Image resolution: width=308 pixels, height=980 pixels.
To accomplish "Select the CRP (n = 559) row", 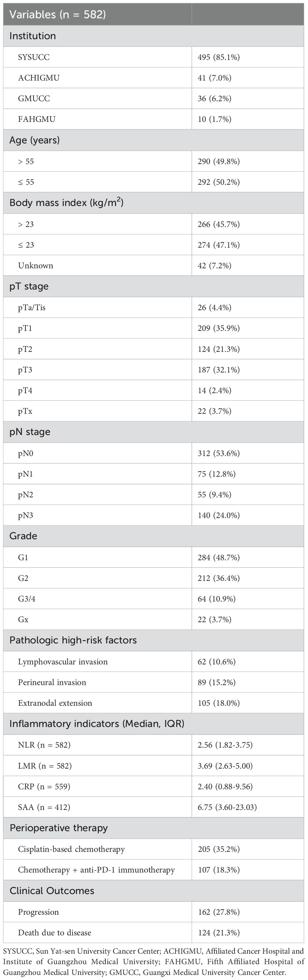I will [153, 786].
